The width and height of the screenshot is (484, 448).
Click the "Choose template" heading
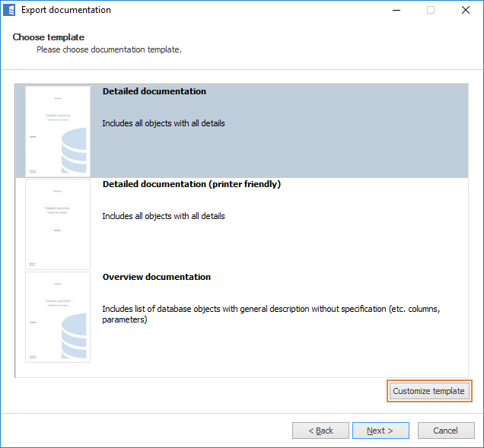pos(48,37)
